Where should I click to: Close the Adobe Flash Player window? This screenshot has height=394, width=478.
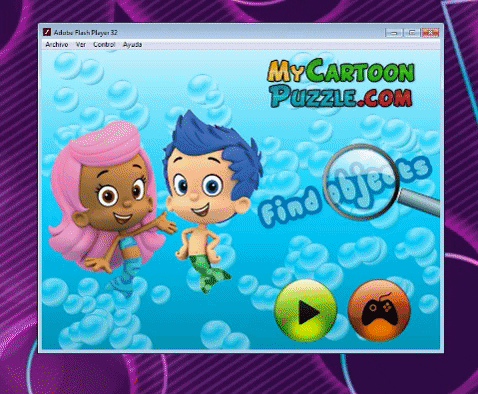430,33
